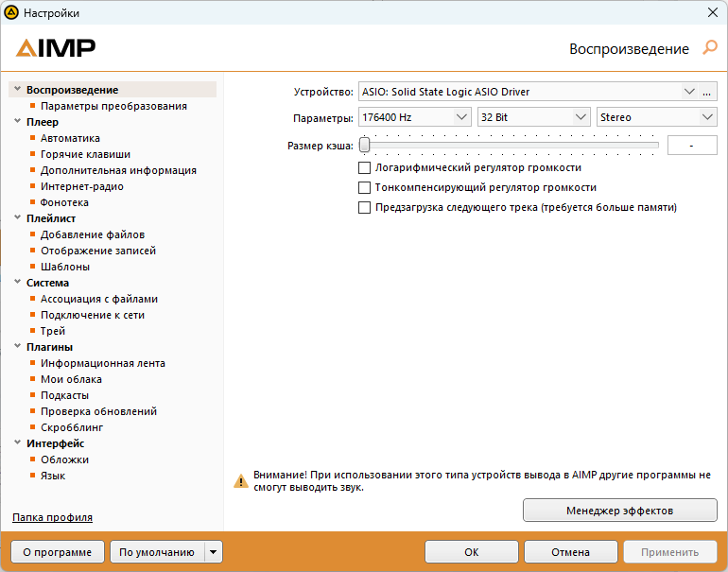
Task: Collapse the Плеер tree section
Action: (x=18, y=121)
